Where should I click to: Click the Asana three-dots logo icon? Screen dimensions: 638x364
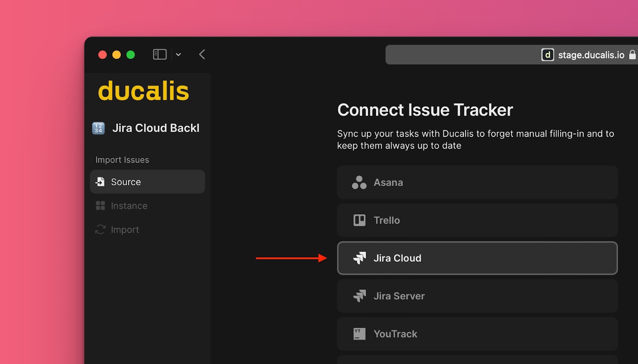point(359,182)
